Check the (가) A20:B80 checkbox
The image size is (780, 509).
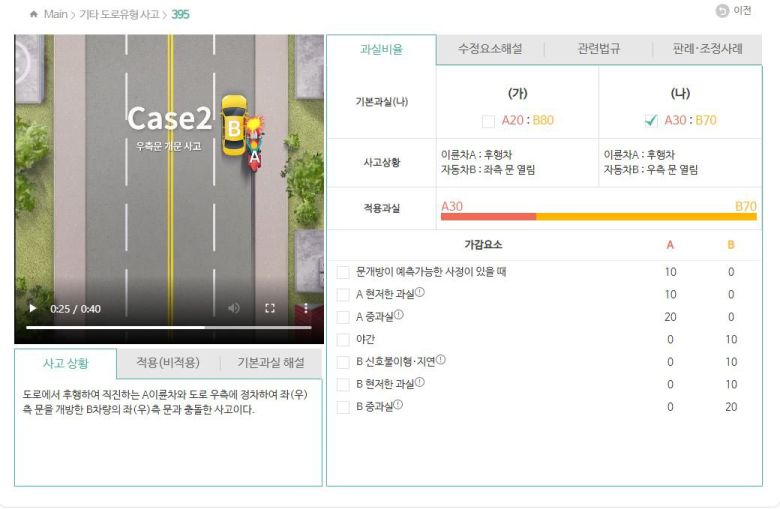[488, 121]
